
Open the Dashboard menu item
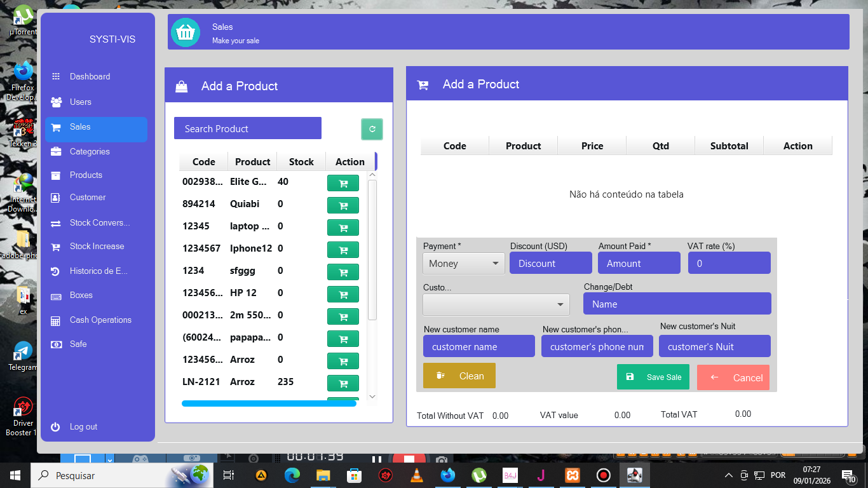(x=90, y=76)
